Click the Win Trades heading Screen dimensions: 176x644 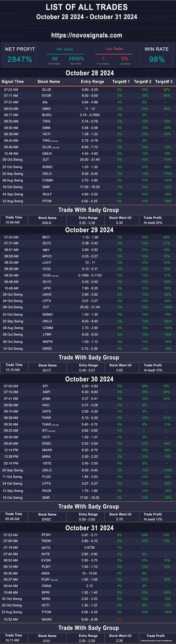click(65, 49)
